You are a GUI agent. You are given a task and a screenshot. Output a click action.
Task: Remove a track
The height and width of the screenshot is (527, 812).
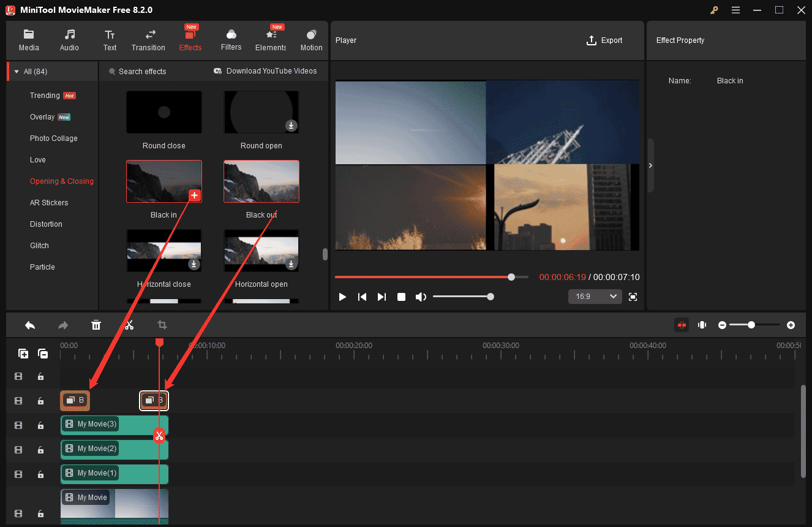(43, 354)
